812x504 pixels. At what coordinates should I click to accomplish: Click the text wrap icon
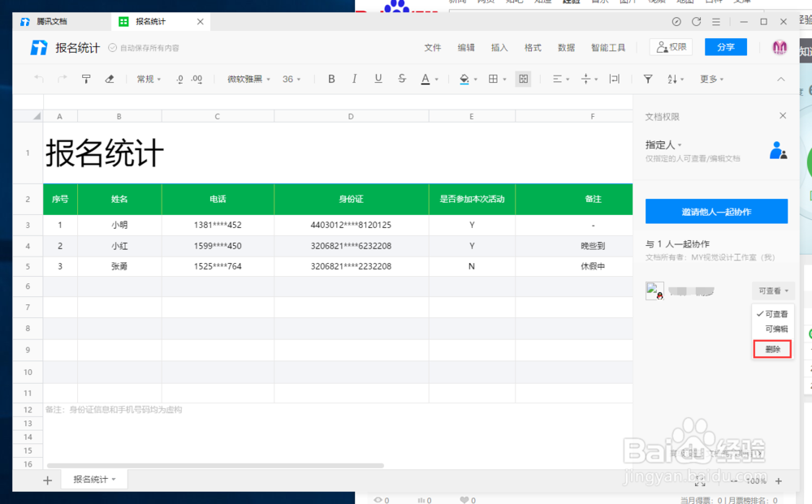(614, 79)
